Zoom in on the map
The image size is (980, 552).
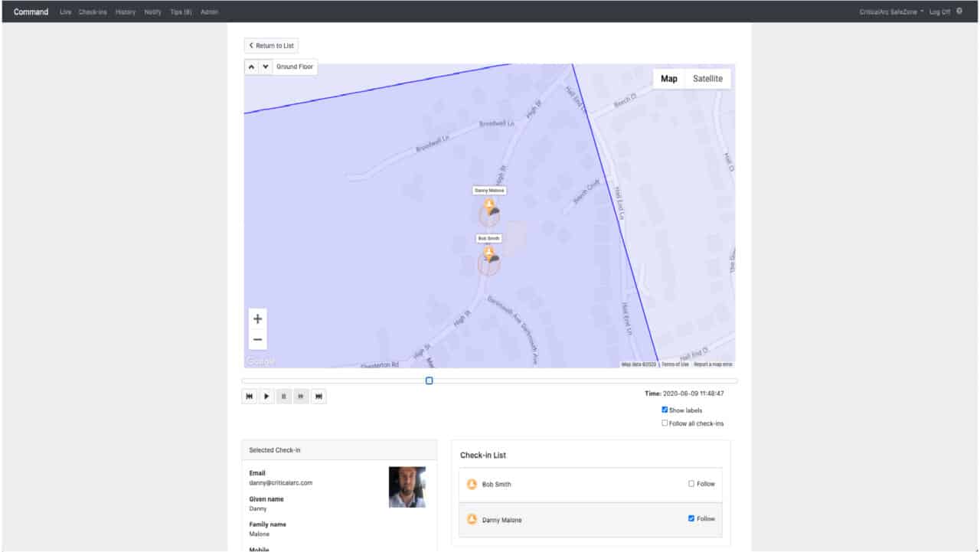click(257, 318)
